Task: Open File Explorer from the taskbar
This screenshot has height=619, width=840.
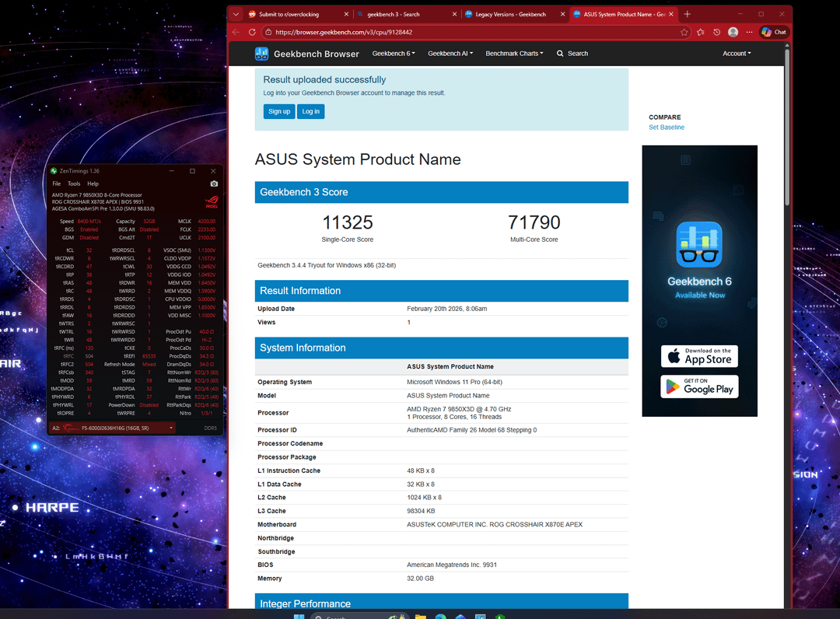Action: coord(421,617)
